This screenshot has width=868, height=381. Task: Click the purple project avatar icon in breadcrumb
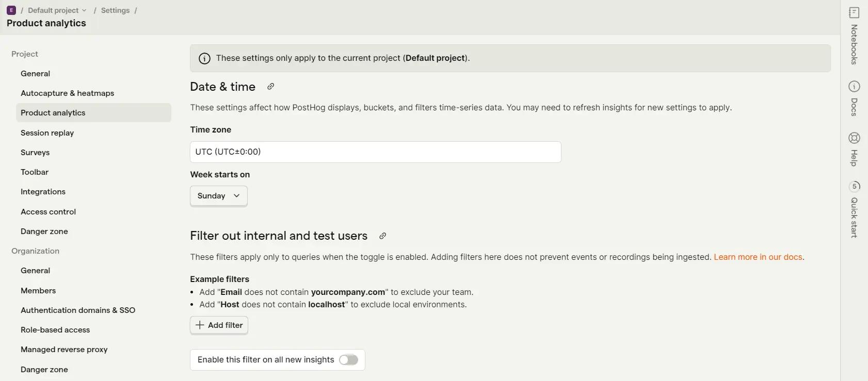tap(11, 10)
